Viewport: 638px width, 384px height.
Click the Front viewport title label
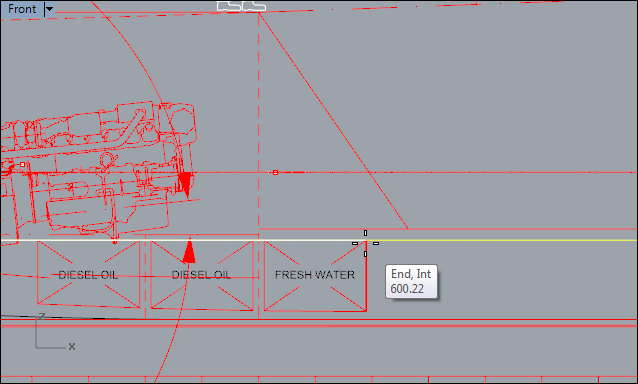pyautogui.click(x=22, y=9)
